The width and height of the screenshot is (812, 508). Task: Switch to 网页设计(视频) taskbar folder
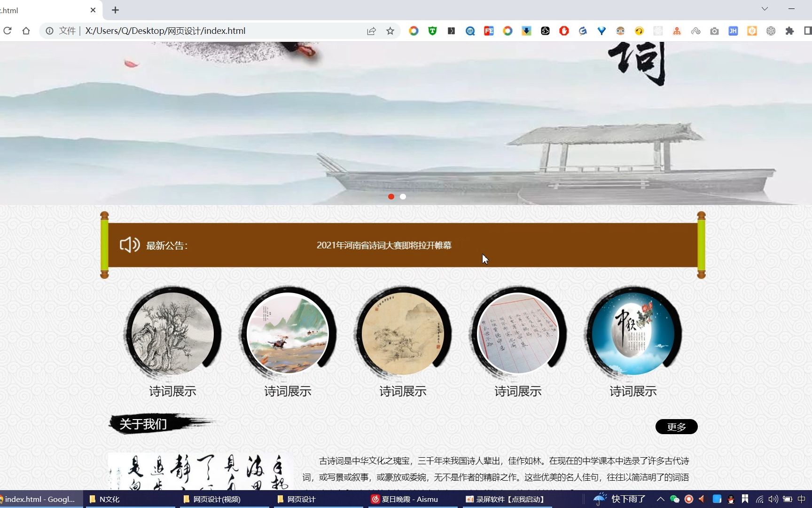225,499
